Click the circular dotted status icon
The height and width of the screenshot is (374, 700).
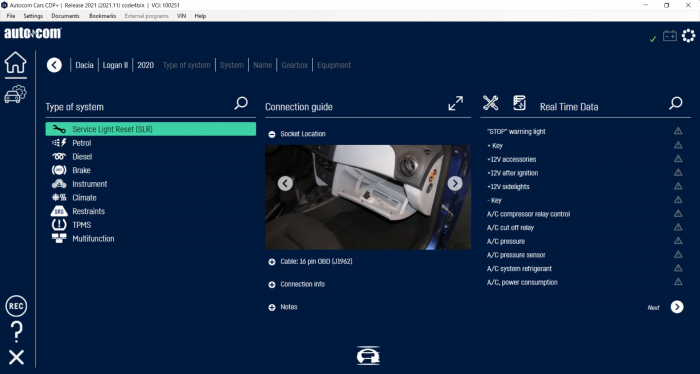[688, 36]
